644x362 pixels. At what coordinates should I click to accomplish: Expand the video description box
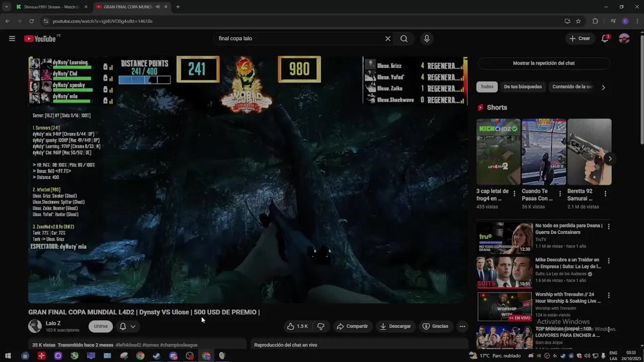tap(137, 345)
